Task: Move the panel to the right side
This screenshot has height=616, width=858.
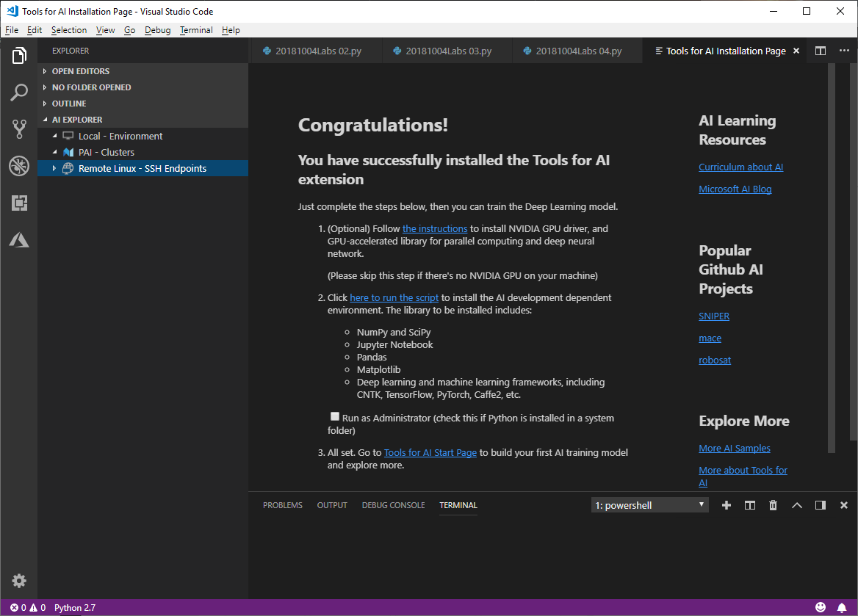Action: pyautogui.click(x=821, y=505)
